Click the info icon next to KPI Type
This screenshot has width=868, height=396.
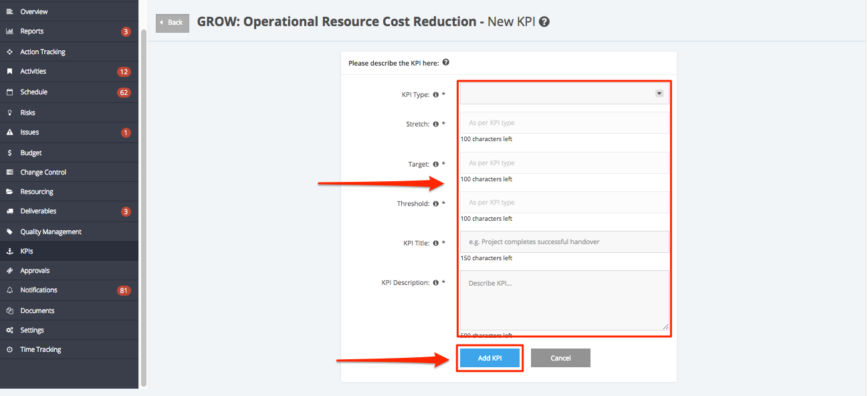[x=435, y=95]
